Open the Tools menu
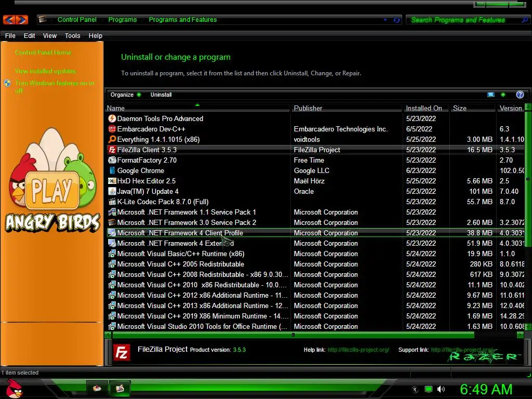This screenshot has width=532, height=399. tap(72, 36)
